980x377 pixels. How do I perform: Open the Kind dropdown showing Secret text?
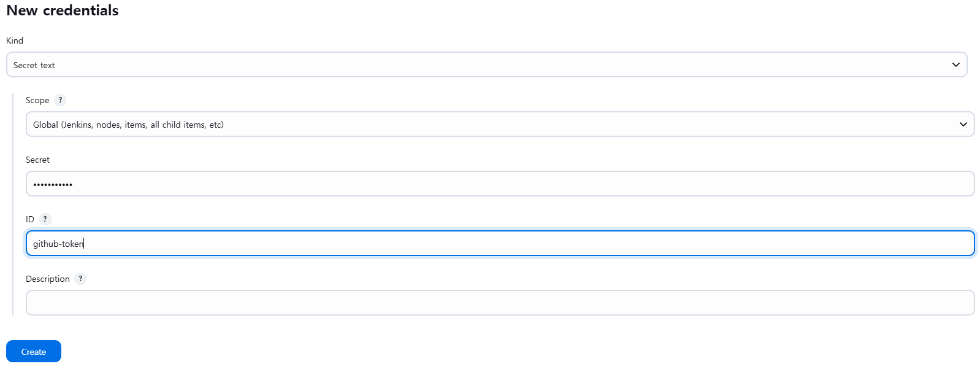pos(487,64)
